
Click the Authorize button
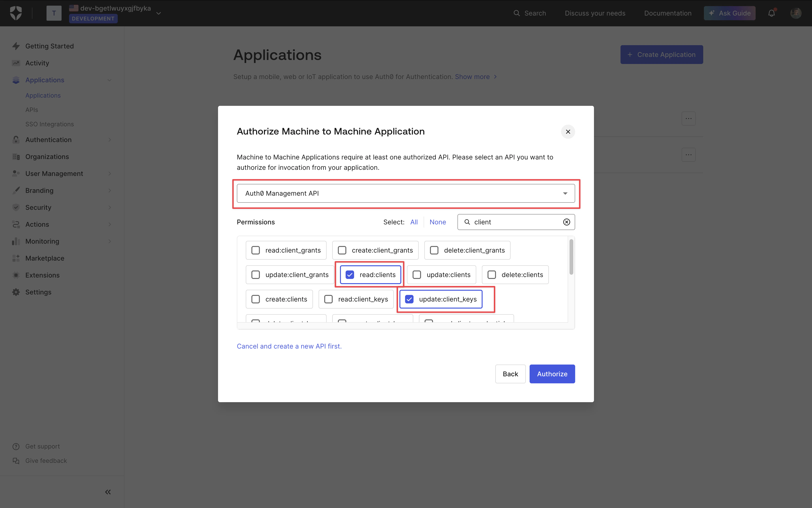552,374
